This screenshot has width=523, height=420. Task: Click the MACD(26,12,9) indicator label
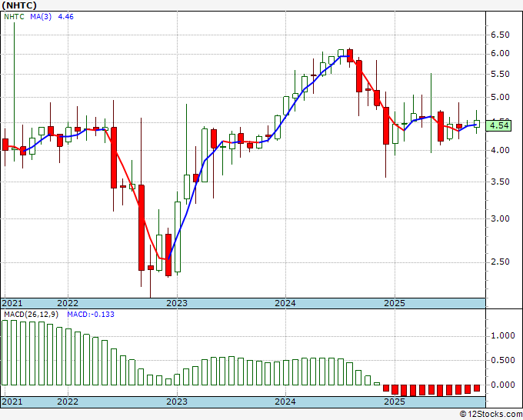click(32, 315)
